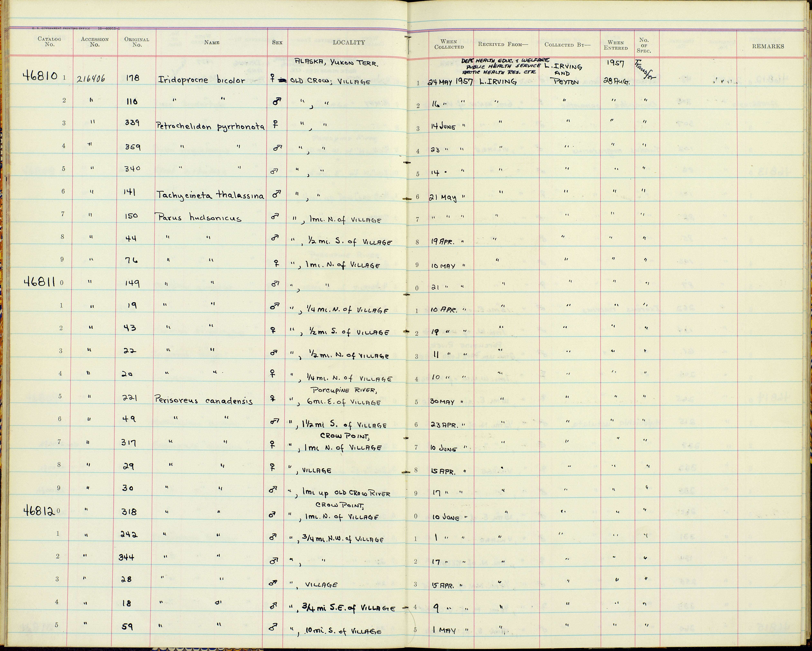
Task: Click the date 23 APR.
Action: [x=444, y=425]
